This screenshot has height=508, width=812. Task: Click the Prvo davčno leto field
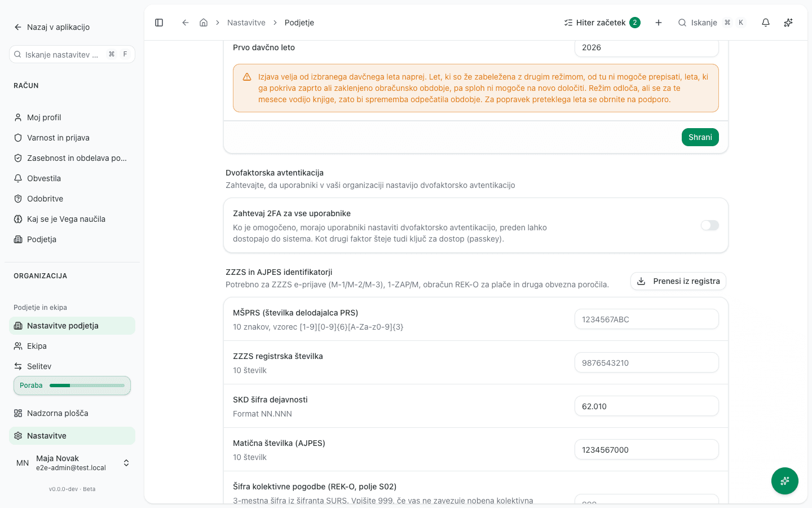click(647, 47)
